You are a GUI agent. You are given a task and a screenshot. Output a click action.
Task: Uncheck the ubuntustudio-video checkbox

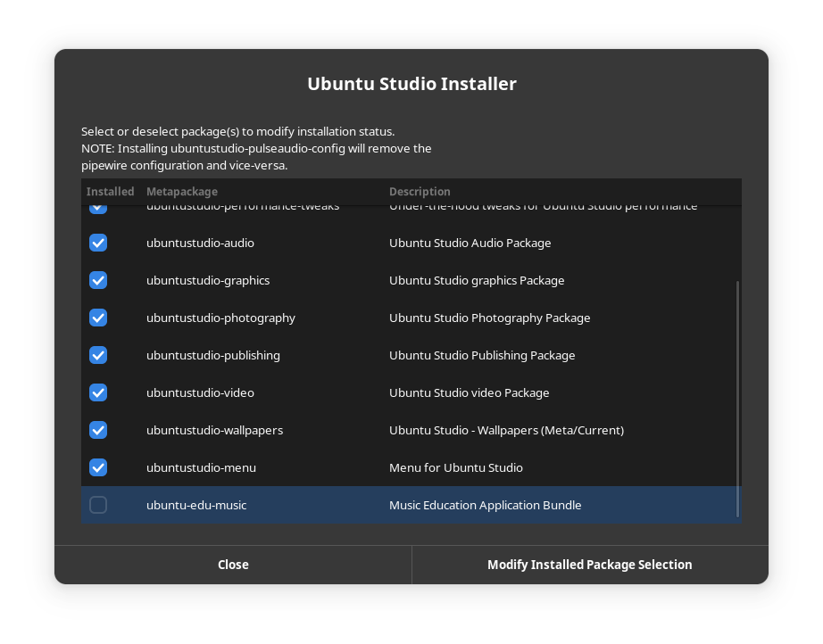coord(98,392)
